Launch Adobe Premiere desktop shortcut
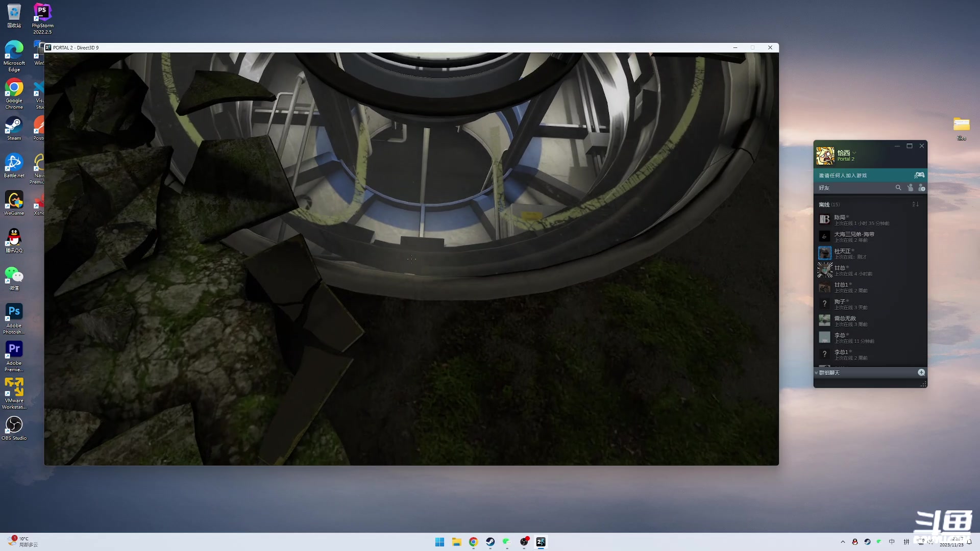 click(14, 357)
